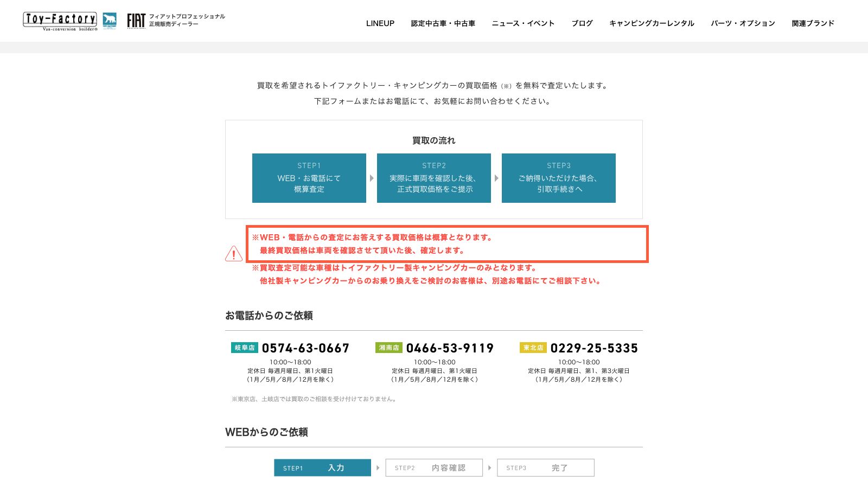Click the red warning triangle icon

coord(234,253)
